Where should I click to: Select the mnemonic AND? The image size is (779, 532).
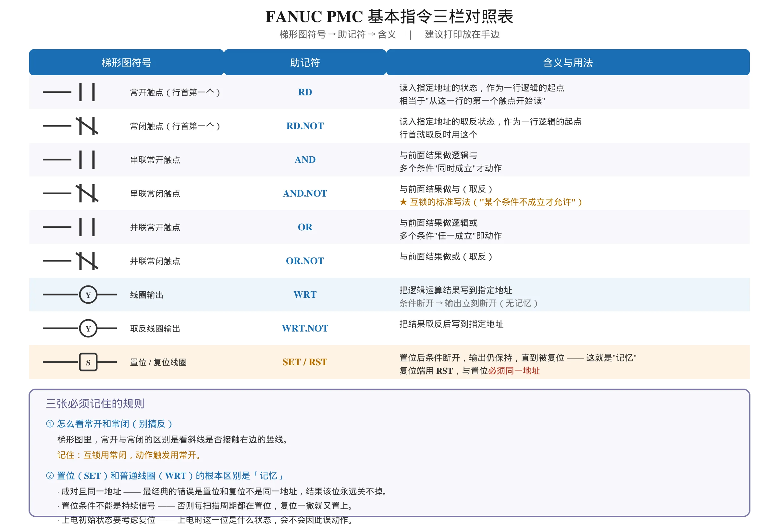coord(305,160)
